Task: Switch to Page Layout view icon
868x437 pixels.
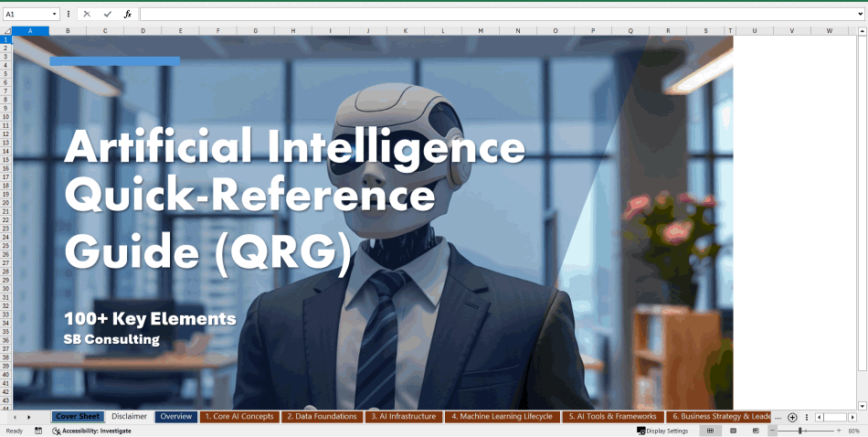Action: point(733,431)
